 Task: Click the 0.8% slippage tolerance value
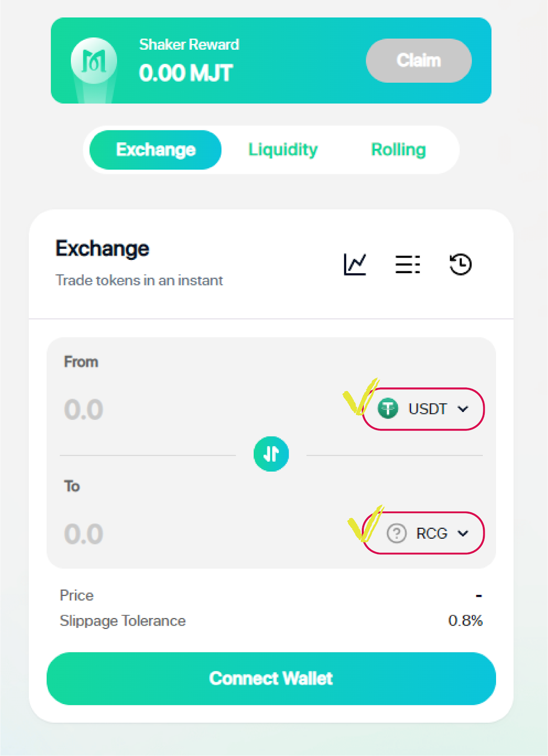[x=465, y=620]
